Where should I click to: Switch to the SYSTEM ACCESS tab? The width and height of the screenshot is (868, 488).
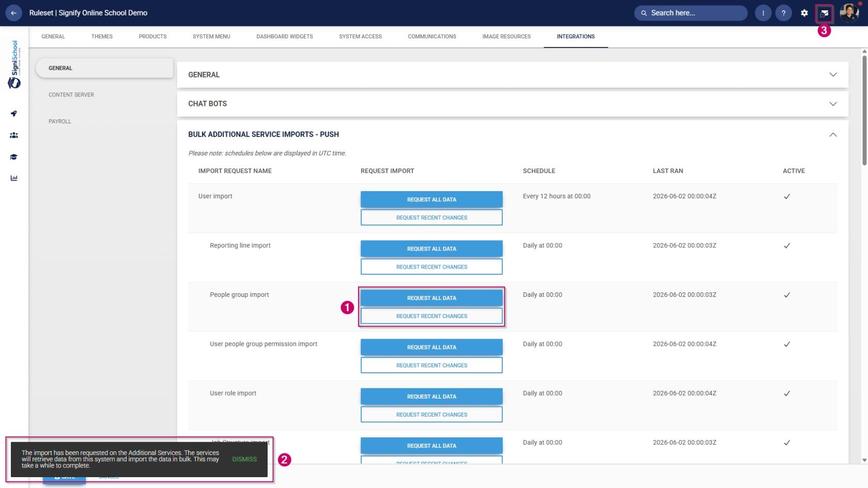(360, 37)
